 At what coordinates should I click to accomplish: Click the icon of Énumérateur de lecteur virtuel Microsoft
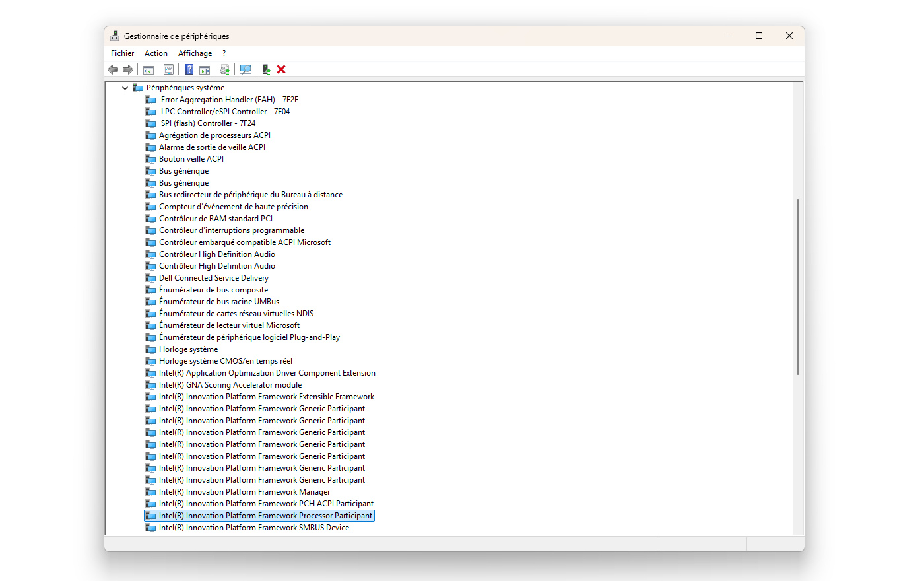150,325
